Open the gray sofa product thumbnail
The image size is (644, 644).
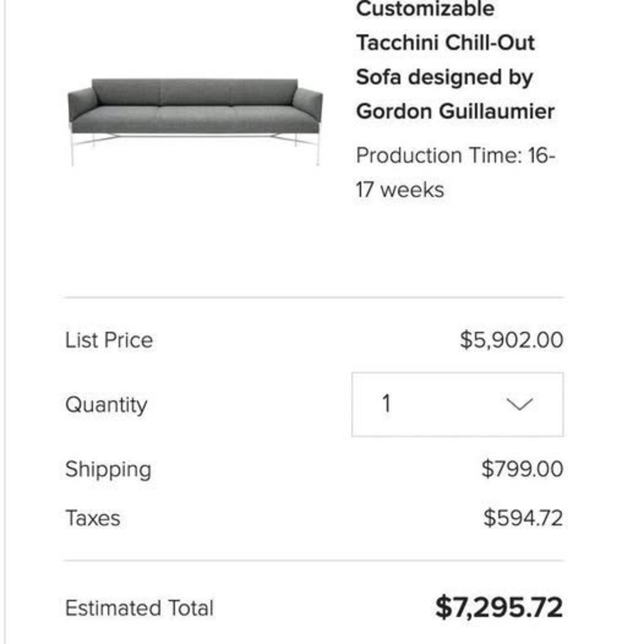[195, 122]
